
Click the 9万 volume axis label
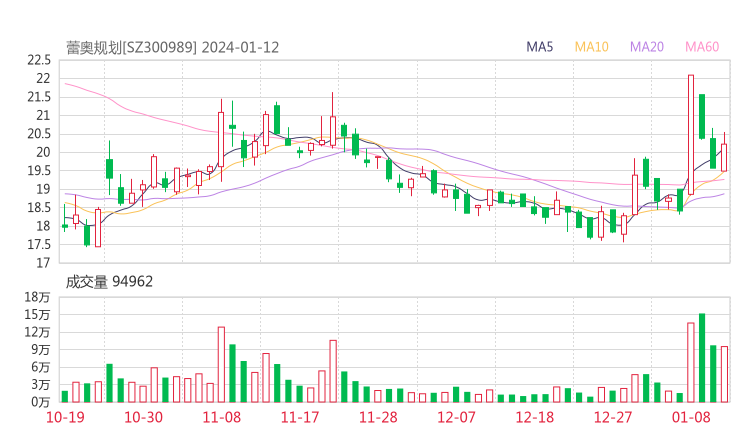click(41, 350)
